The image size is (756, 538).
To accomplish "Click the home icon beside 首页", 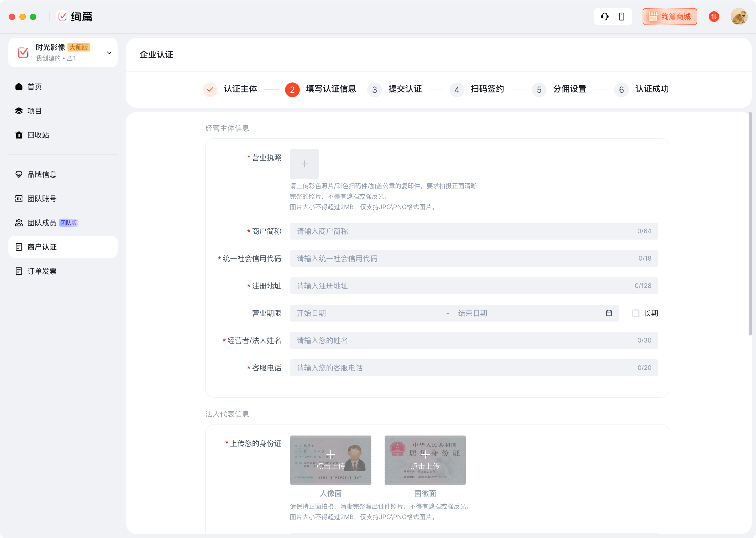I will [x=19, y=87].
